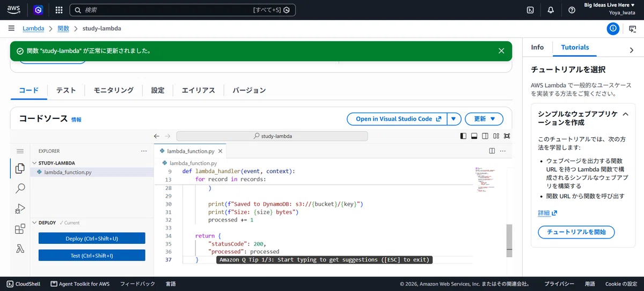This screenshot has width=644, height=291.
Task: Open the Explorer views ellipsis menu
Action: 144,151
